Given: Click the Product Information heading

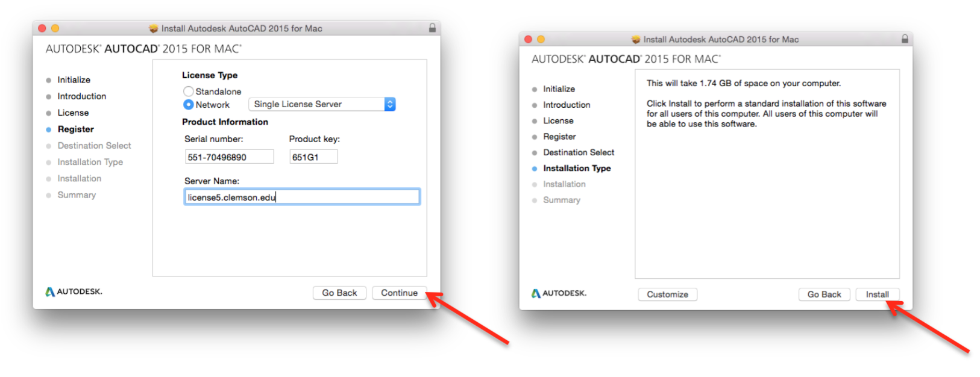Looking at the screenshot, I should pyautogui.click(x=225, y=122).
